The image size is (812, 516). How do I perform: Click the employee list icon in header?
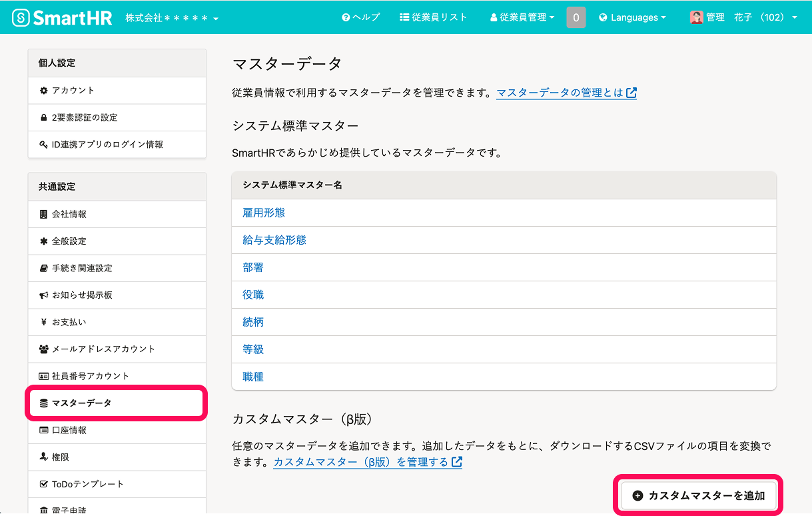(x=404, y=17)
